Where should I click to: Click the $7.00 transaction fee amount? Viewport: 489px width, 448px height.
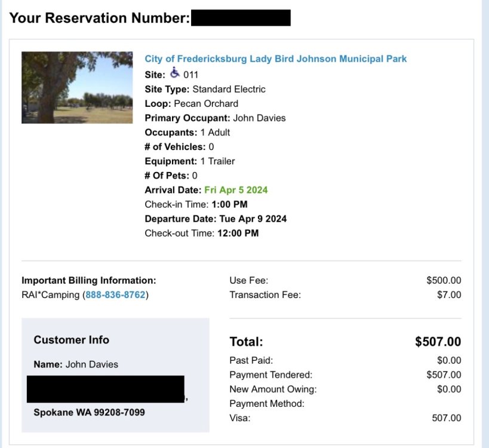coord(448,294)
